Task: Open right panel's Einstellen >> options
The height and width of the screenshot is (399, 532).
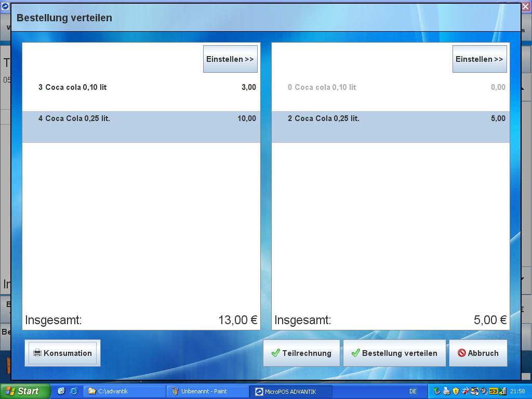Action: pos(479,59)
